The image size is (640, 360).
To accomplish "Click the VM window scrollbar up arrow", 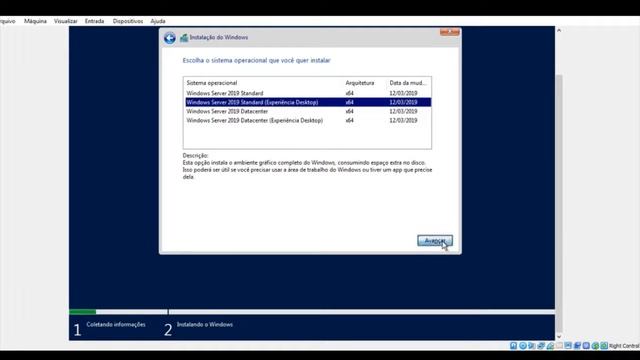I will (559, 30).
